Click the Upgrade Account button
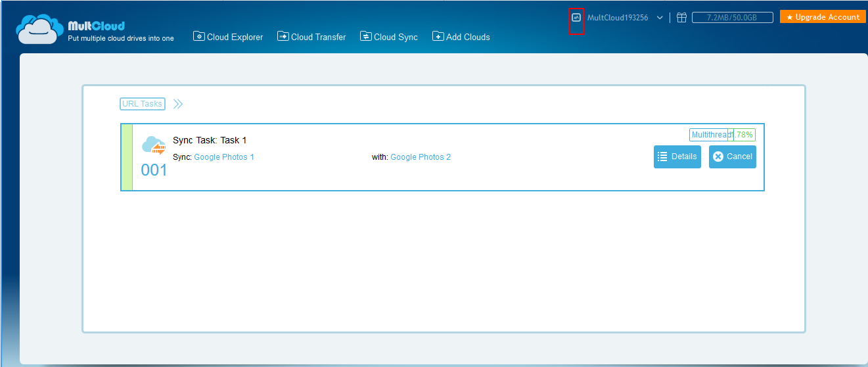The width and height of the screenshot is (868, 367). click(x=823, y=17)
